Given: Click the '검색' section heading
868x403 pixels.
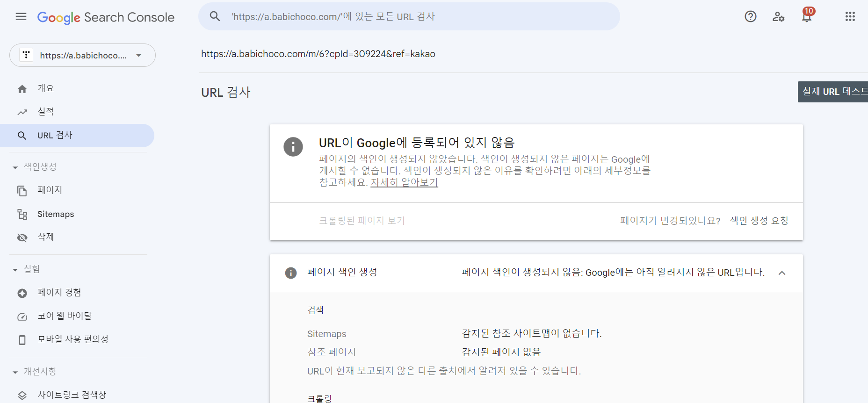Looking at the screenshot, I should 316,310.
